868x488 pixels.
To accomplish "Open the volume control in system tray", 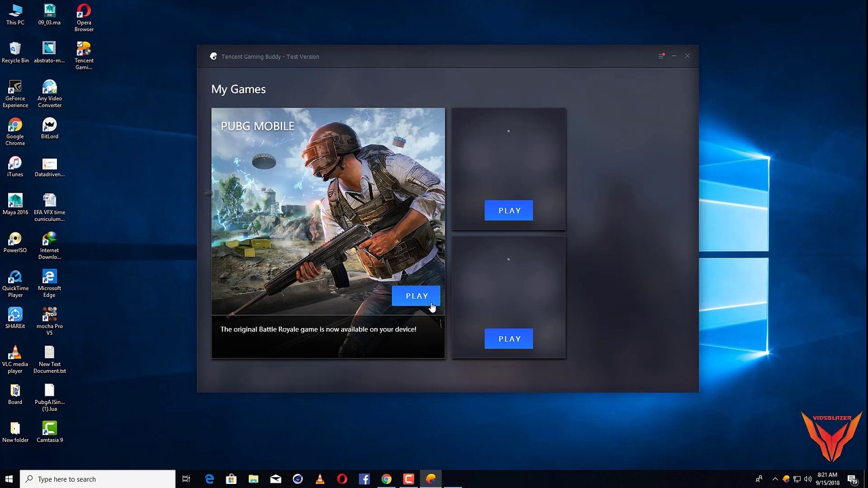I will point(808,479).
